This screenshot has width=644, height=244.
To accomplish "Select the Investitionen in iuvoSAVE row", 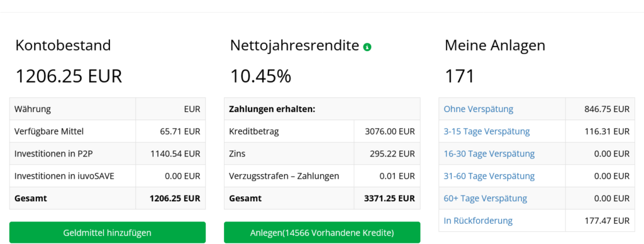I will pos(107,176).
